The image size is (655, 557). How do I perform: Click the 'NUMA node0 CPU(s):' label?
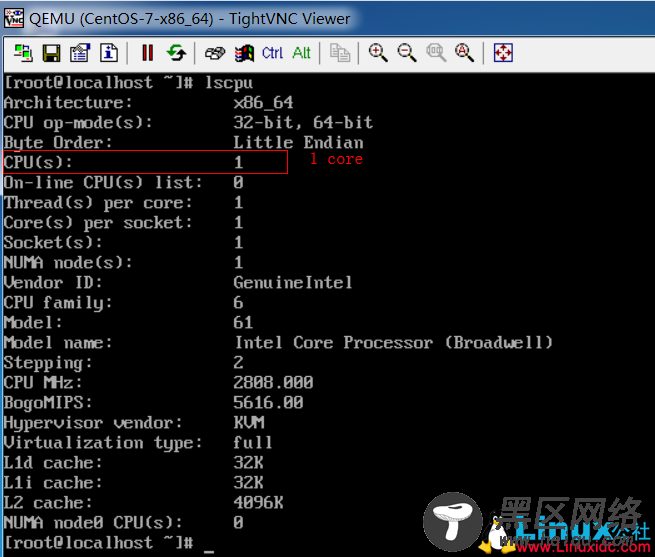[93, 522]
